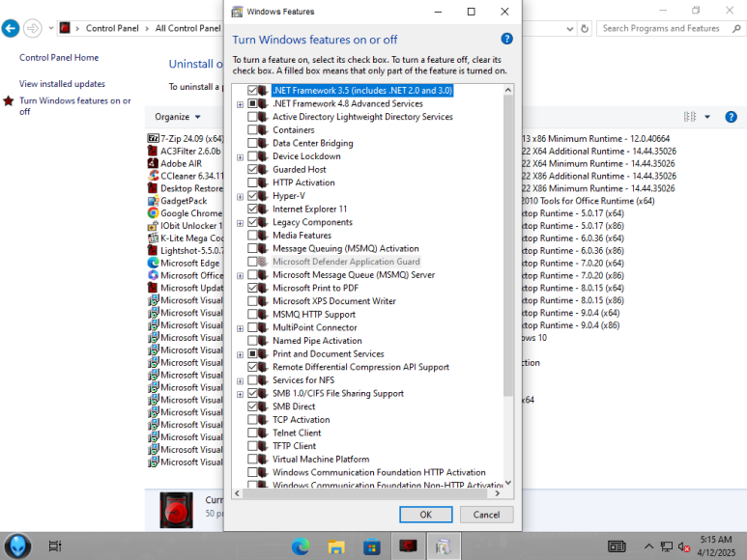This screenshot has width=747, height=560.
Task: Expand the Legacy Components node
Action: [240, 223]
